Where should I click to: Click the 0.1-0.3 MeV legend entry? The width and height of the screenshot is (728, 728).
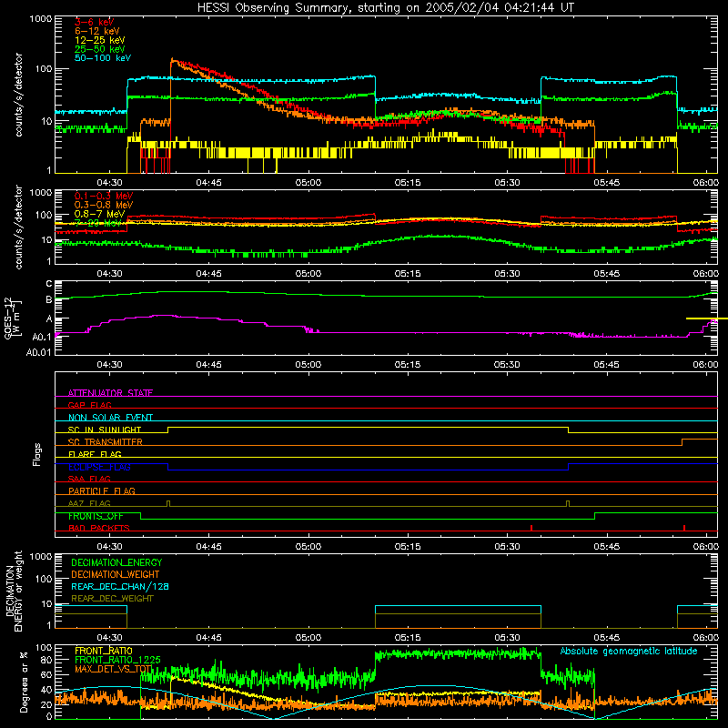(104, 196)
